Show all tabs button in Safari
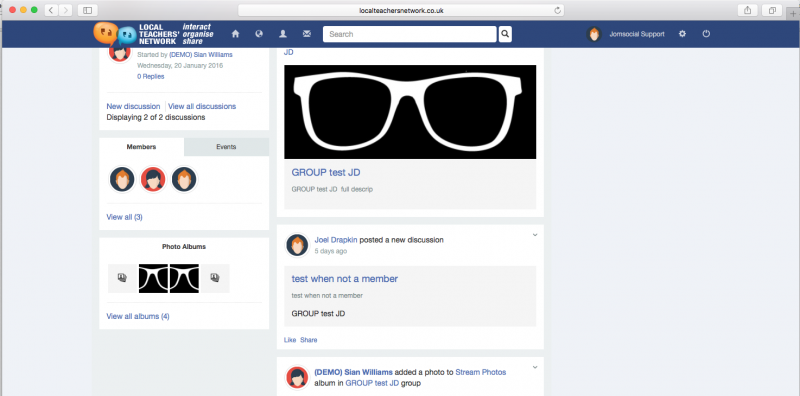 (772, 10)
